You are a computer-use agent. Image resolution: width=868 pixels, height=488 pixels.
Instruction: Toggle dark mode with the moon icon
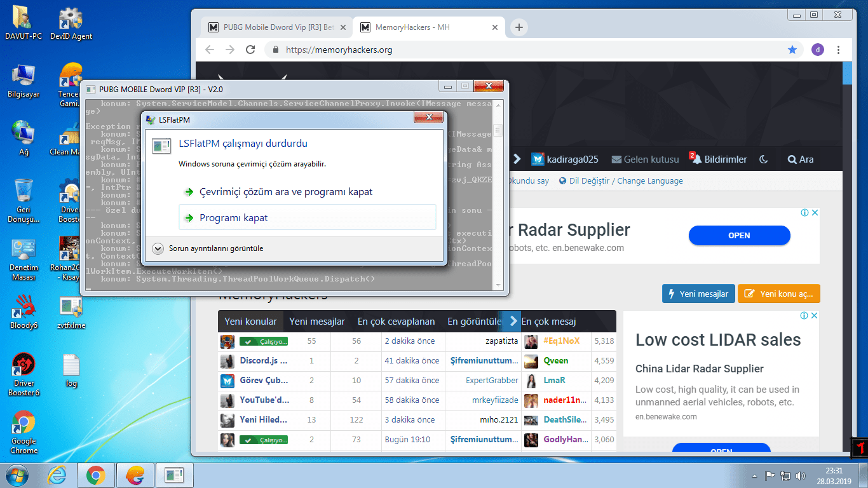point(764,159)
